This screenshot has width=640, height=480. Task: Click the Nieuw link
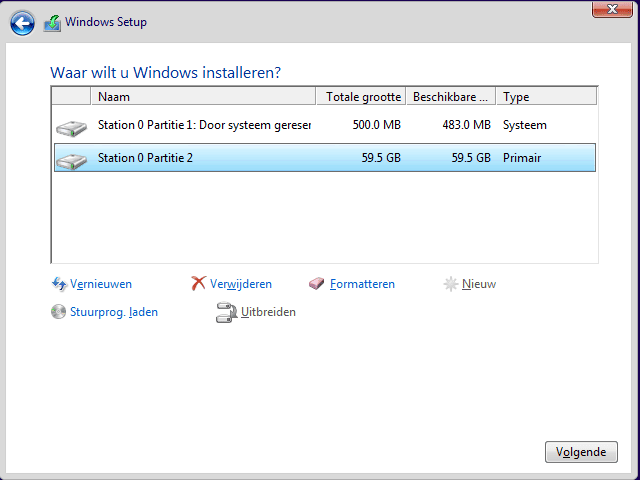point(479,284)
